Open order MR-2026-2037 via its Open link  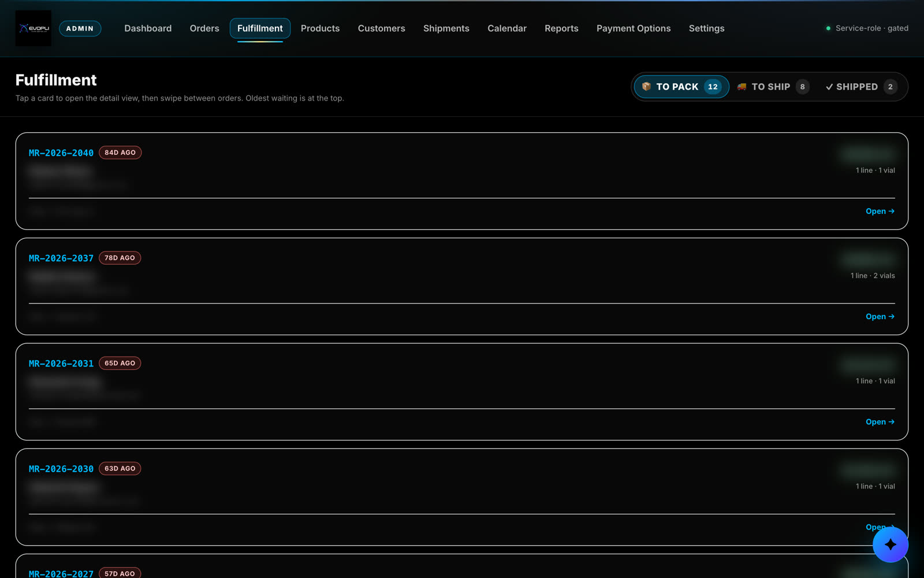880,317
